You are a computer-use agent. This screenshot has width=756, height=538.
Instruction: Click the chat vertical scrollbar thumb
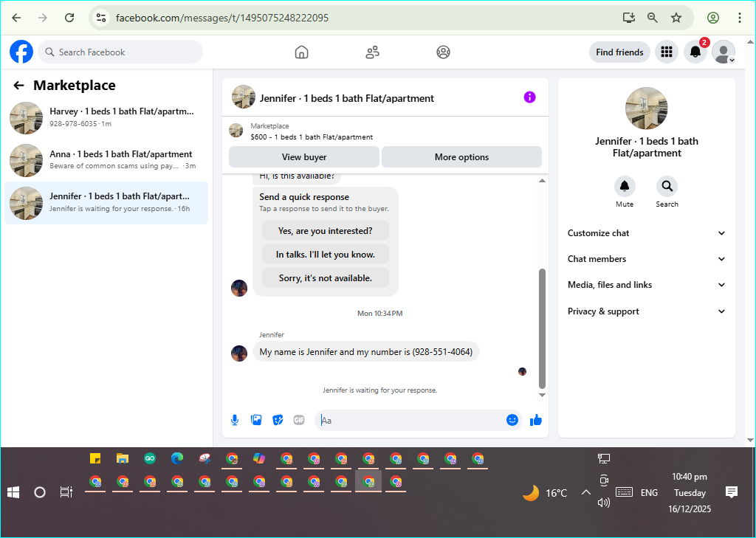tap(542, 328)
